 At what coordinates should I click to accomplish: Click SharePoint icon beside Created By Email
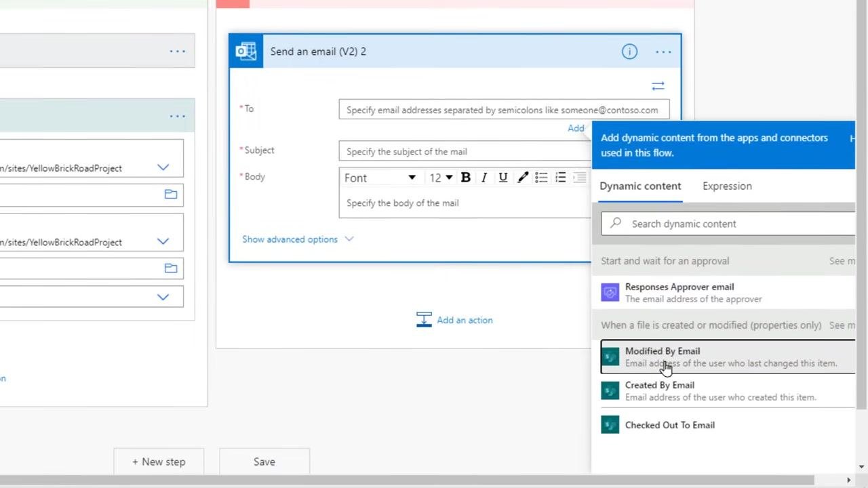[x=610, y=390]
